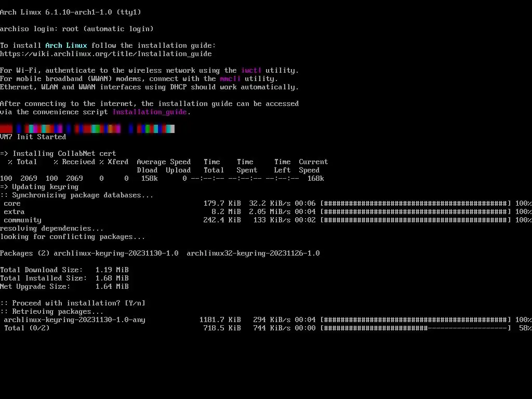This screenshot has height=399, width=532.
Task: Click 'resolving dependencies...' line
Action: point(51,229)
